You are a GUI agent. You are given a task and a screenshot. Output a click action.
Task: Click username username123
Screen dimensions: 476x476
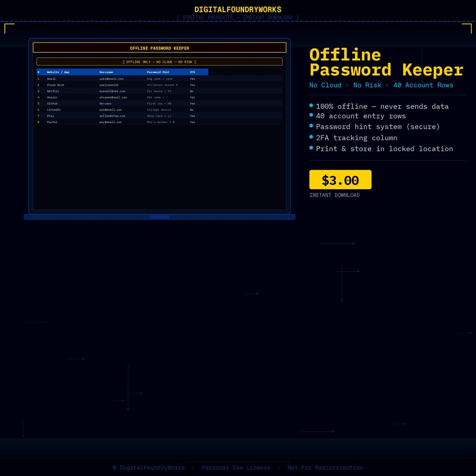click(x=109, y=85)
